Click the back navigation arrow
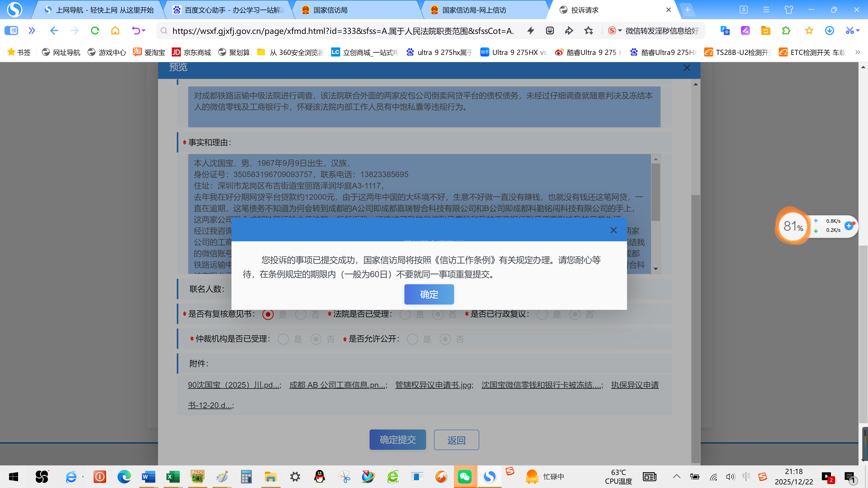Viewport: 868px width, 488px height. coord(54,31)
